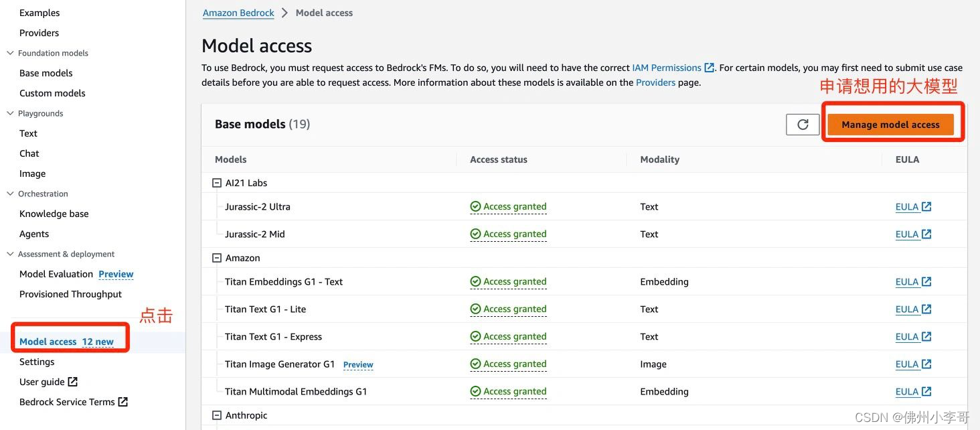Click Access granted status for Jurassic-2 Ultra
The width and height of the screenshot is (980, 430).
click(x=515, y=206)
